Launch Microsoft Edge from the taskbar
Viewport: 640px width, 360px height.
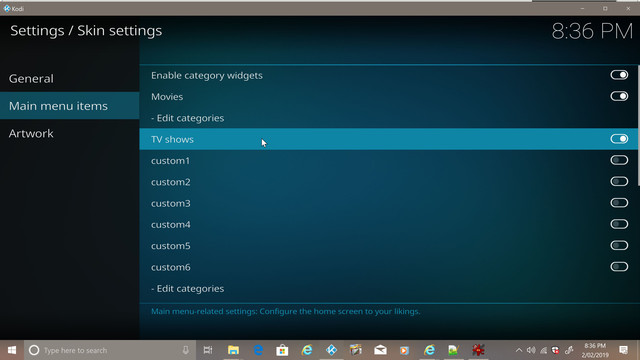258,350
